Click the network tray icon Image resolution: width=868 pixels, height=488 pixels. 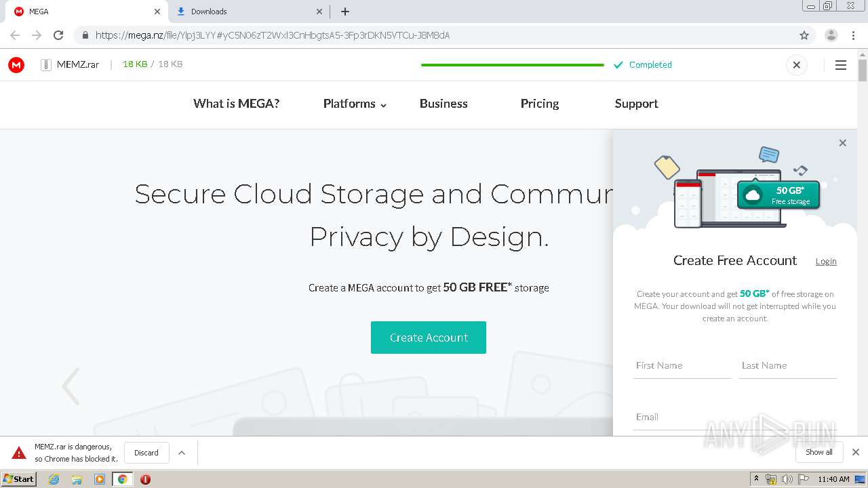coord(771,479)
